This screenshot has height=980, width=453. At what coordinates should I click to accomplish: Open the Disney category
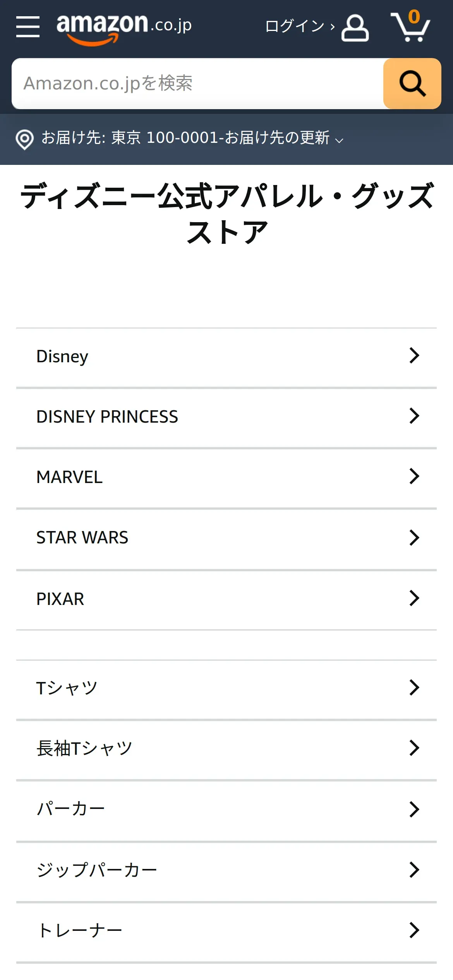point(226,356)
